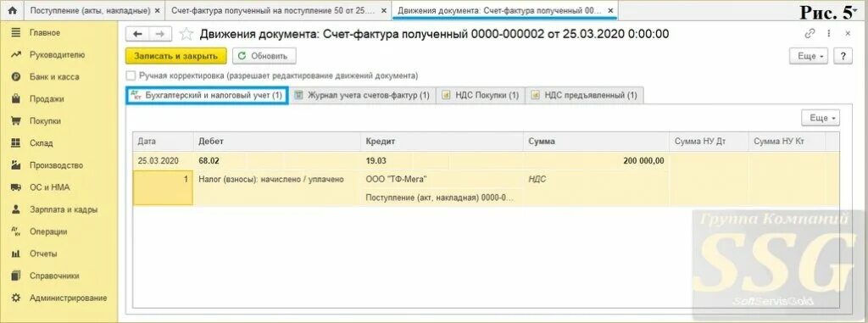Switch to НДС предъявленный (1) tab

tap(584, 95)
